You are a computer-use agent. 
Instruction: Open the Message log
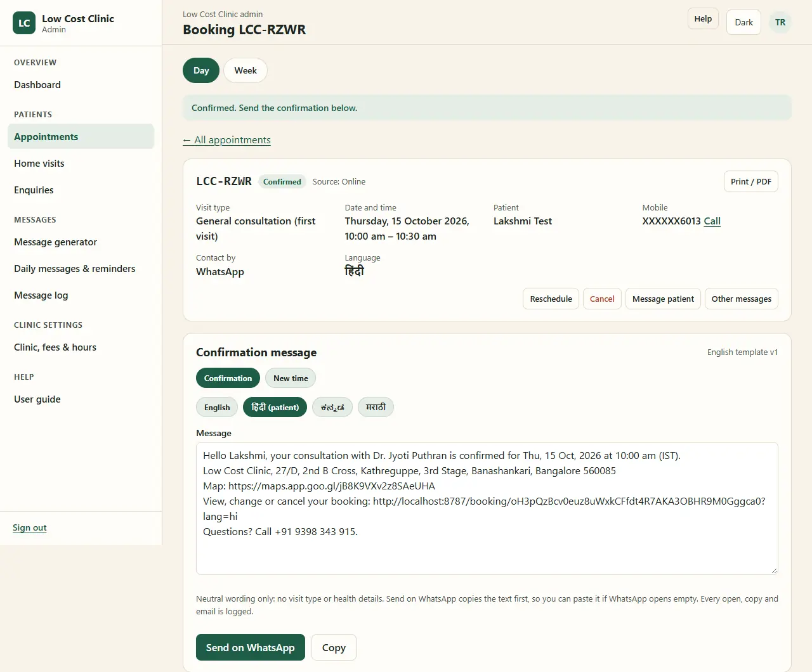click(x=81, y=295)
